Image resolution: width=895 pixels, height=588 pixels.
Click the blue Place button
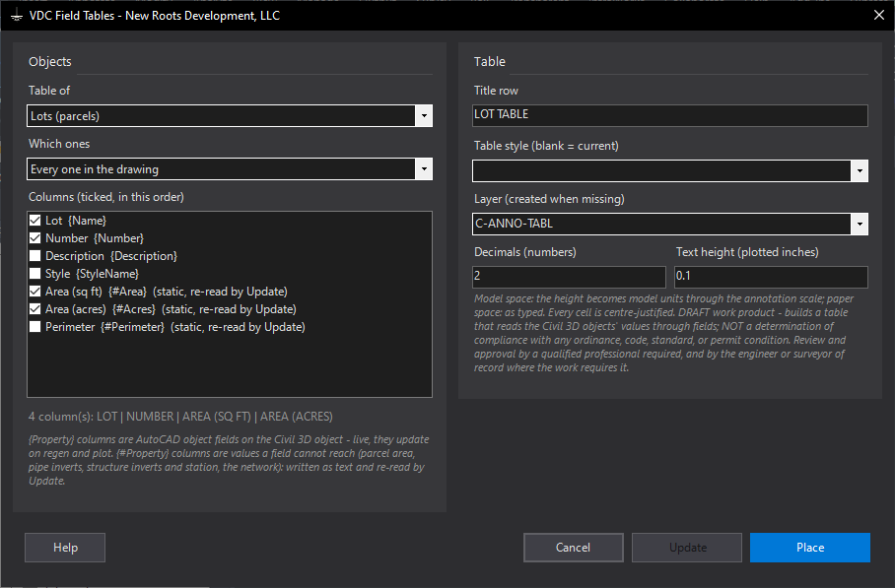(810, 548)
